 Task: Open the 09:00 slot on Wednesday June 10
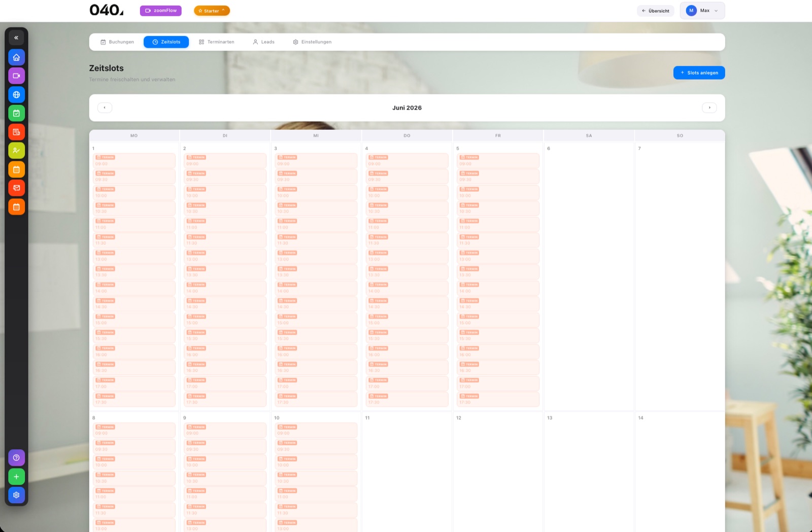point(316,431)
